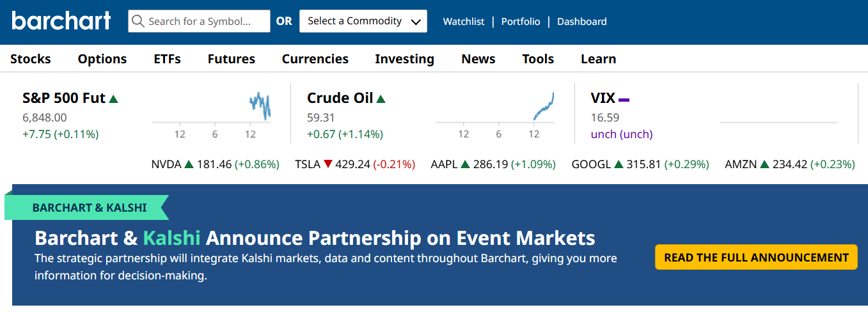Click the AAPL green up triangle
Viewport: 868px width, 312px height.
(465, 164)
